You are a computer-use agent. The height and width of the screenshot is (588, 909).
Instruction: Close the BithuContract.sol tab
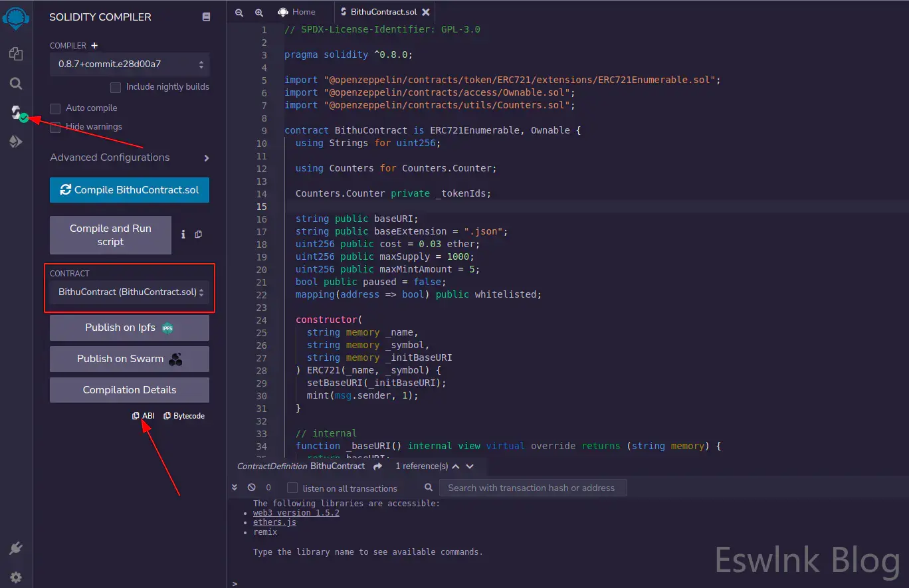[426, 12]
